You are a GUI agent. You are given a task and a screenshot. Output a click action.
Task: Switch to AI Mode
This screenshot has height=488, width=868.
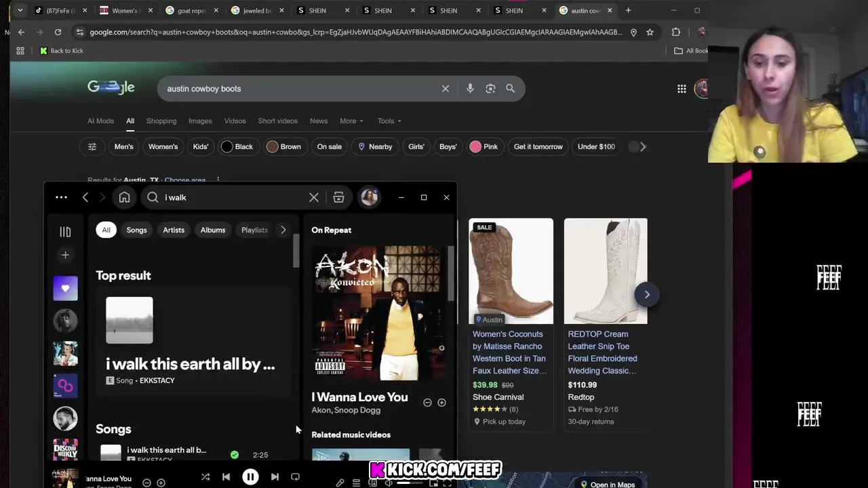coord(100,121)
